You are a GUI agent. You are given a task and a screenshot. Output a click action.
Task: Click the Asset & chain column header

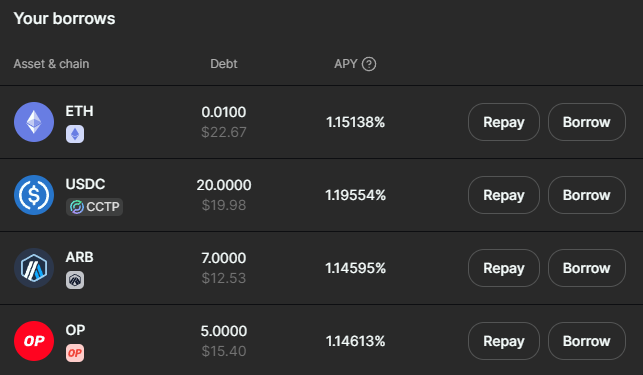[x=51, y=64]
